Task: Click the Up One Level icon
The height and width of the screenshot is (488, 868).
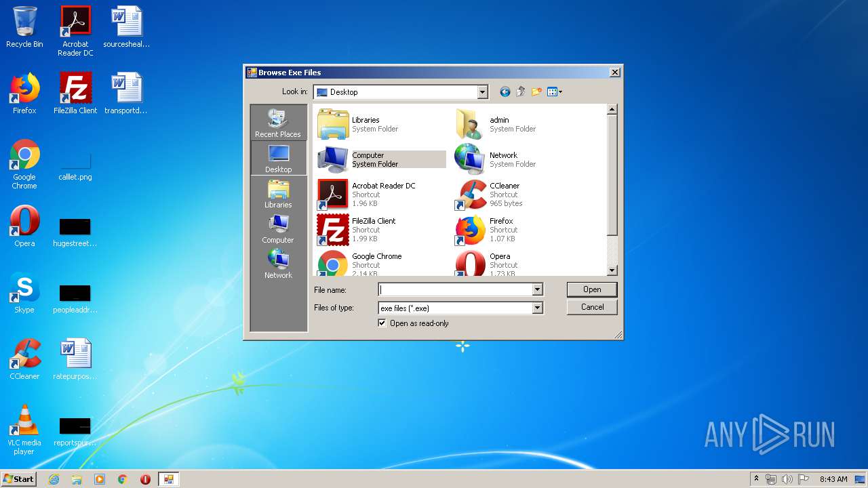Action: click(x=521, y=92)
